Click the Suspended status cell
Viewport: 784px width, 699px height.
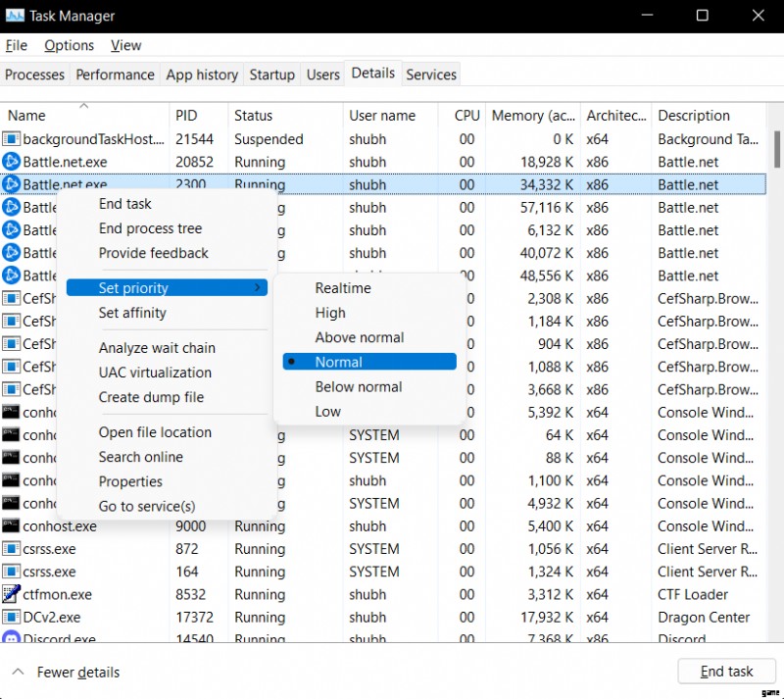click(x=269, y=139)
